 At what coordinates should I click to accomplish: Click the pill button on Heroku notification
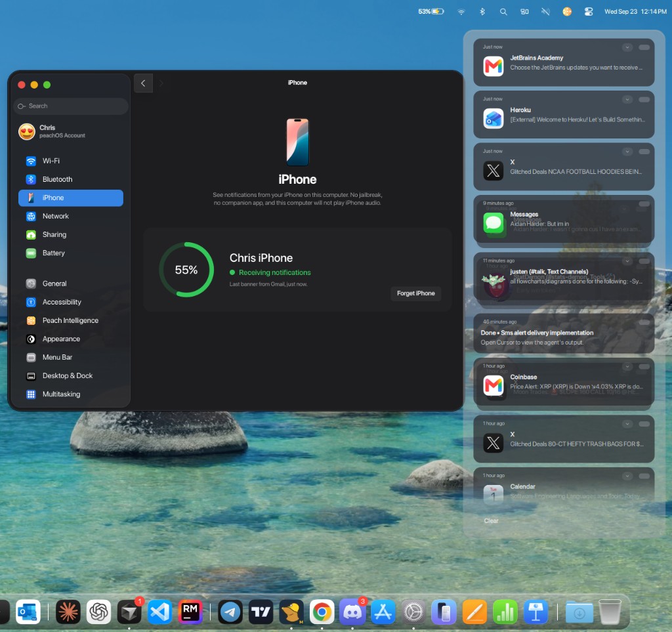tap(644, 100)
